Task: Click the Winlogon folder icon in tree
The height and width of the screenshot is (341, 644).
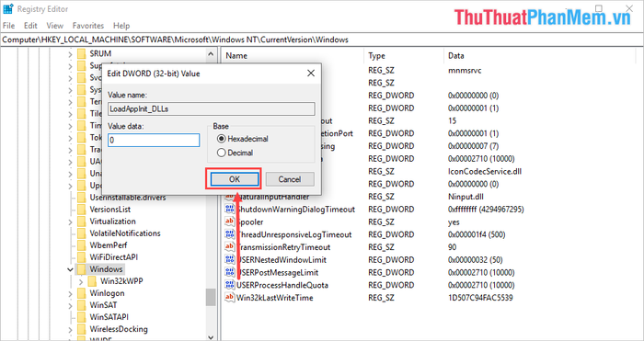Action: click(x=82, y=293)
